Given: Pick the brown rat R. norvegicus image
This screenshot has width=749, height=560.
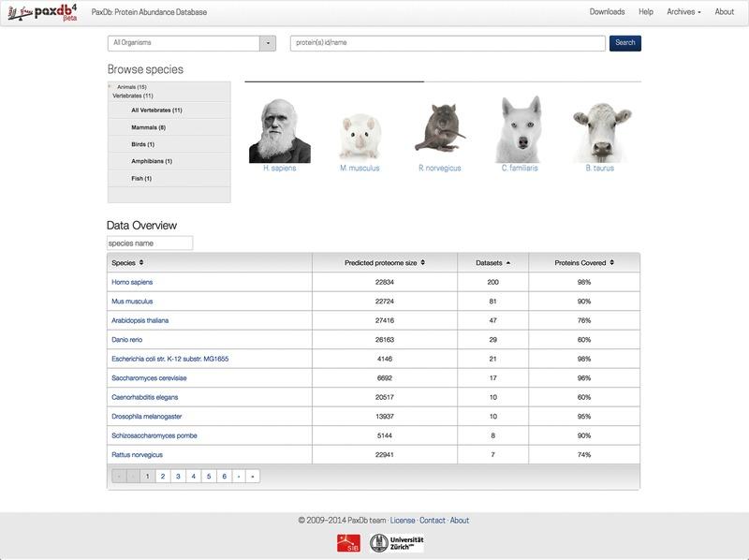Looking at the screenshot, I should 439,130.
